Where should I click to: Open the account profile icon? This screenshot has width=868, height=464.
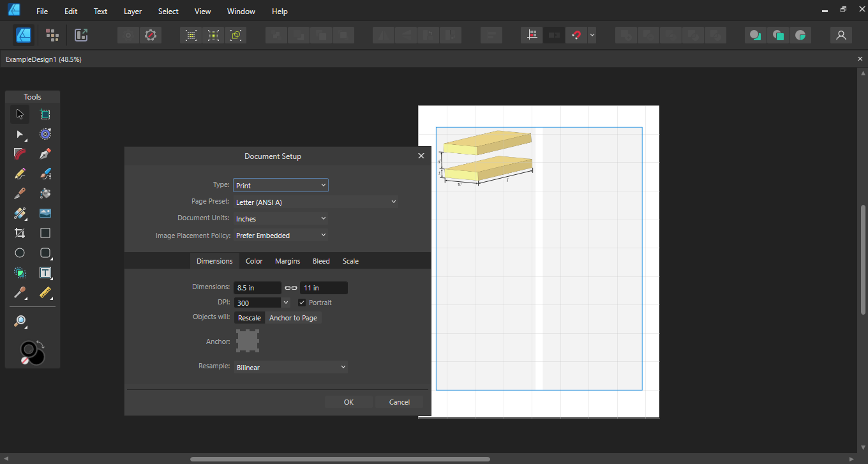[841, 35]
